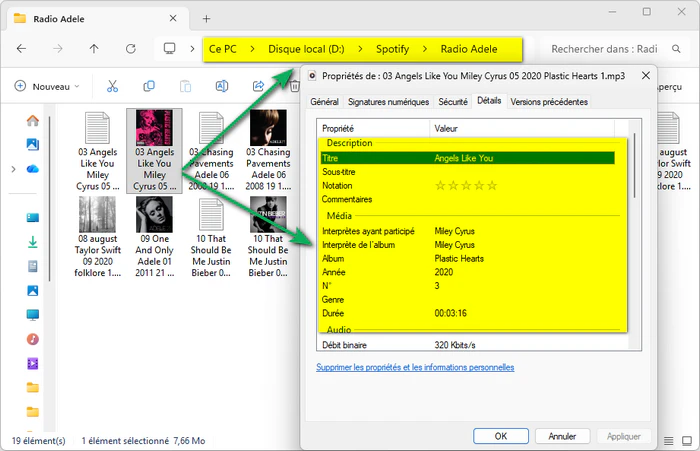This screenshot has height=451, width=700.
Task: Open the Nouveau dropdown menu
Action: click(x=47, y=86)
